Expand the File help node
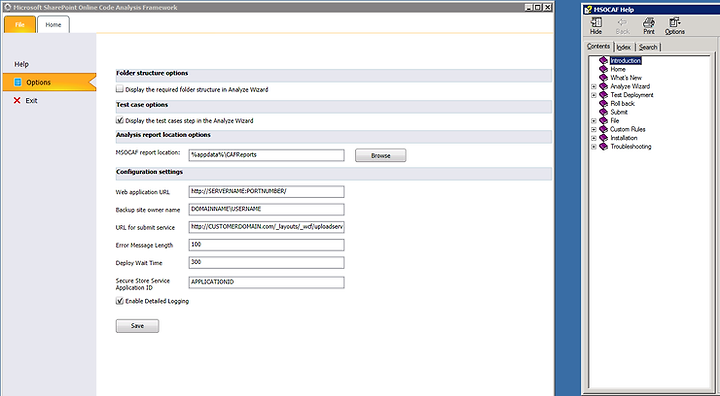The image size is (720, 396). click(594, 121)
